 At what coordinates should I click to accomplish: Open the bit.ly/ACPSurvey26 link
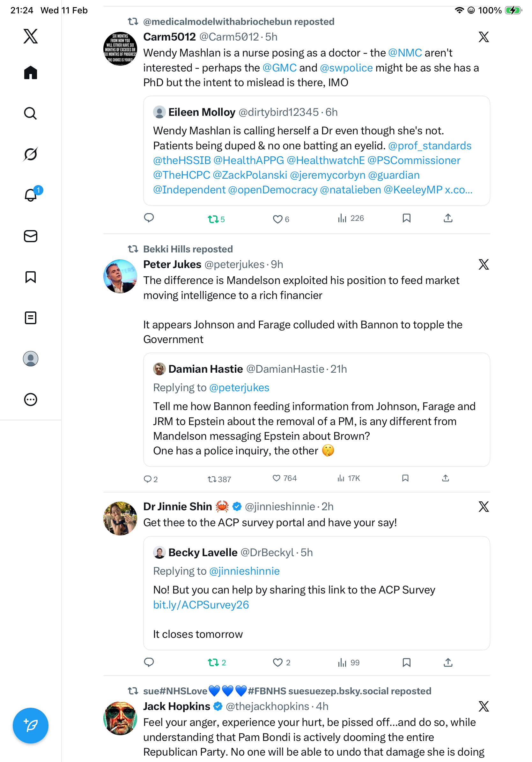[201, 605]
